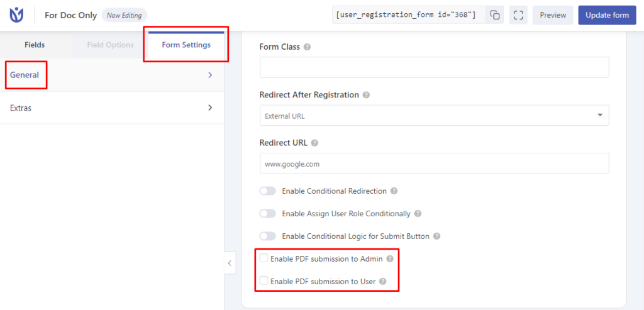Click the User Registration logo icon
Viewport: 644px width, 310px height.
pos(16,15)
